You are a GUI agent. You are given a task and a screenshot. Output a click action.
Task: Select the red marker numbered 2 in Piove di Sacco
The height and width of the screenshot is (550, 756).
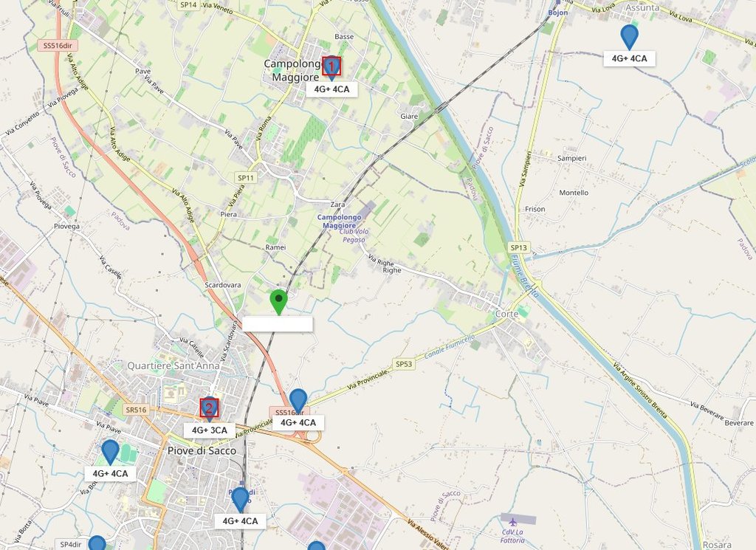209,408
